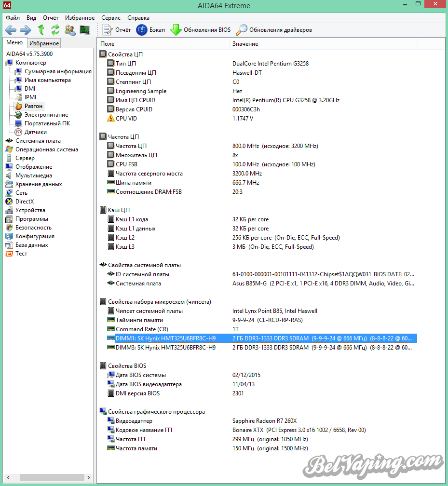The image size is (448, 486).
Task: Click the sidebar scroll right arrow
Action: tap(89, 477)
